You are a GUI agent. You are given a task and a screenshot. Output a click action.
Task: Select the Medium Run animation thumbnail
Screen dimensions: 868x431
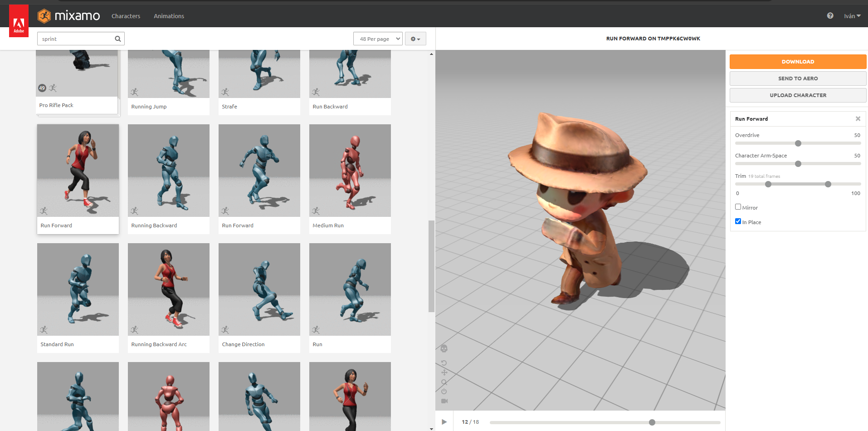click(x=350, y=171)
